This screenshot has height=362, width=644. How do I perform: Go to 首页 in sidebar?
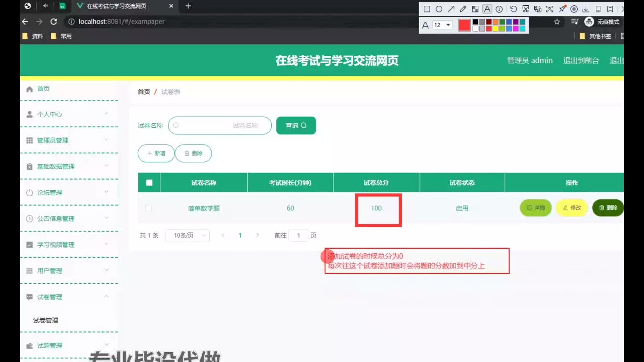pos(43,89)
